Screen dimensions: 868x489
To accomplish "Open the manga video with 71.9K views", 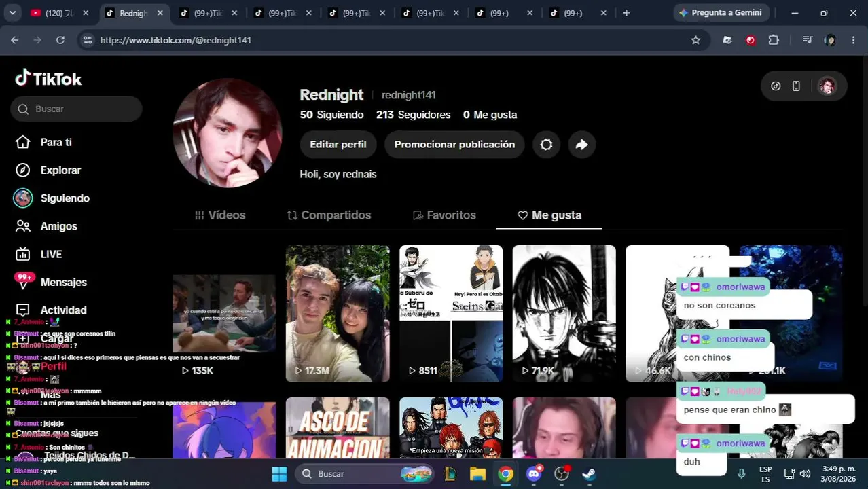I will point(564,313).
